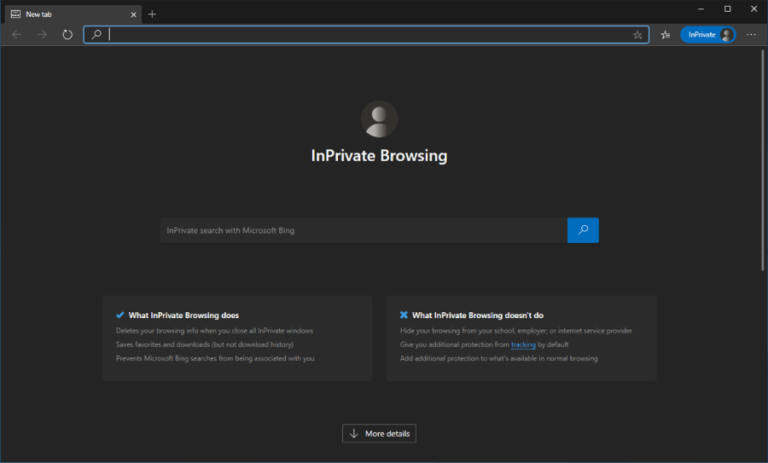The height and width of the screenshot is (463, 768).
Task: Add this page to favorites star
Action: pyautogui.click(x=637, y=35)
